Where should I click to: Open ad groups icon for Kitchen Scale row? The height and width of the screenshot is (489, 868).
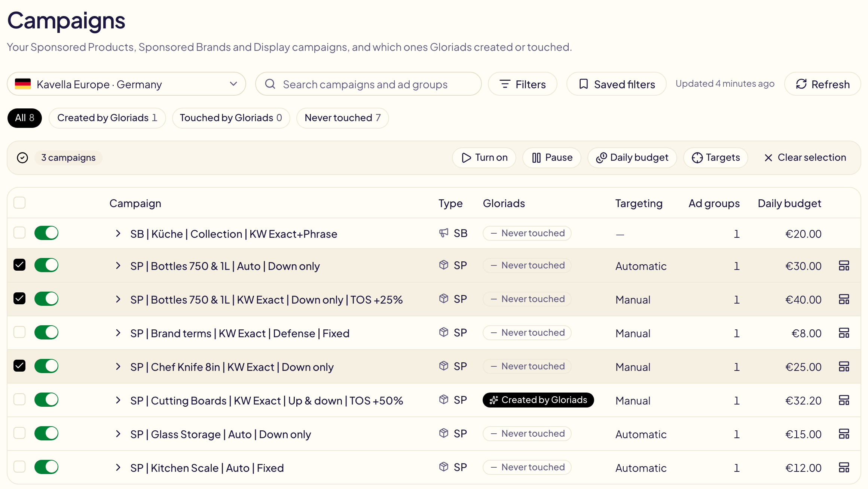[x=844, y=467]
